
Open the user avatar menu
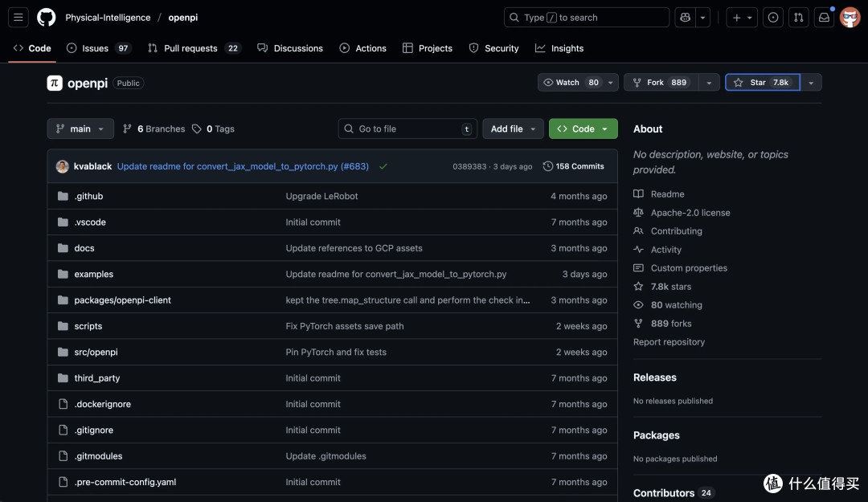coord(850,18)
